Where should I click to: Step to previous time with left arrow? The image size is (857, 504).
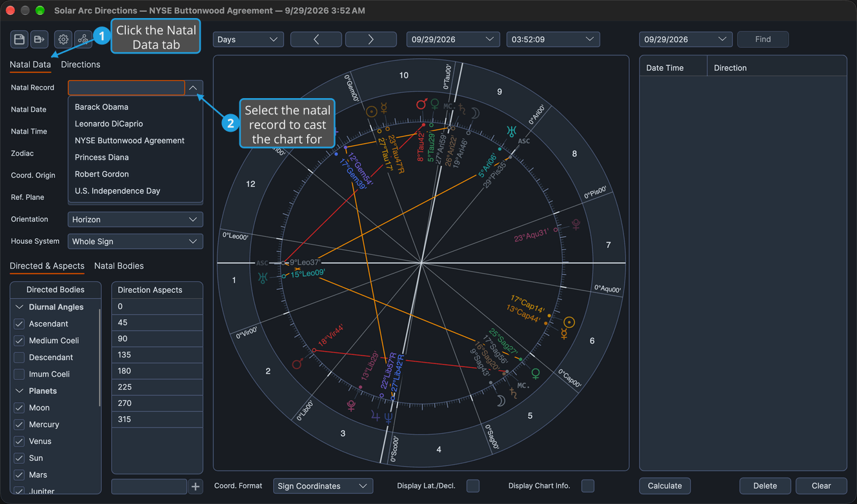click(x=316, y=39)
